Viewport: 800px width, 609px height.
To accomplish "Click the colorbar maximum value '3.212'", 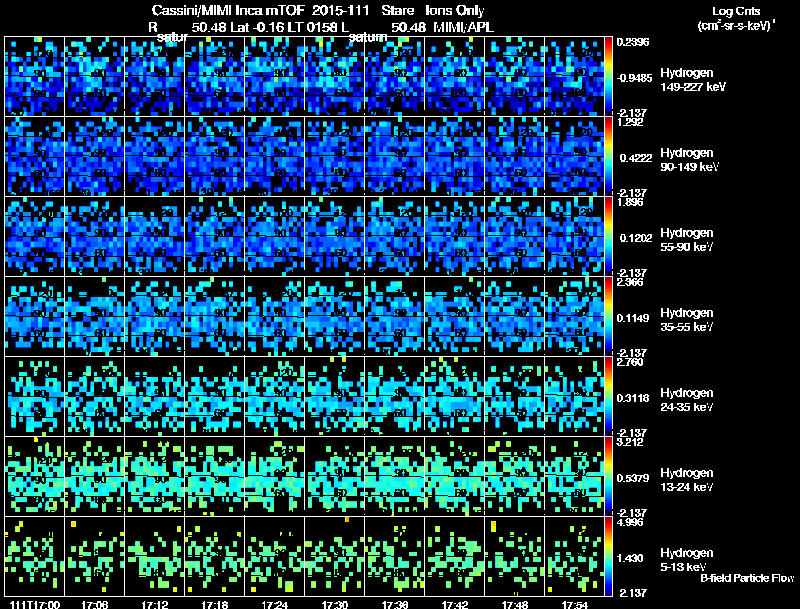I will [630, 442].
